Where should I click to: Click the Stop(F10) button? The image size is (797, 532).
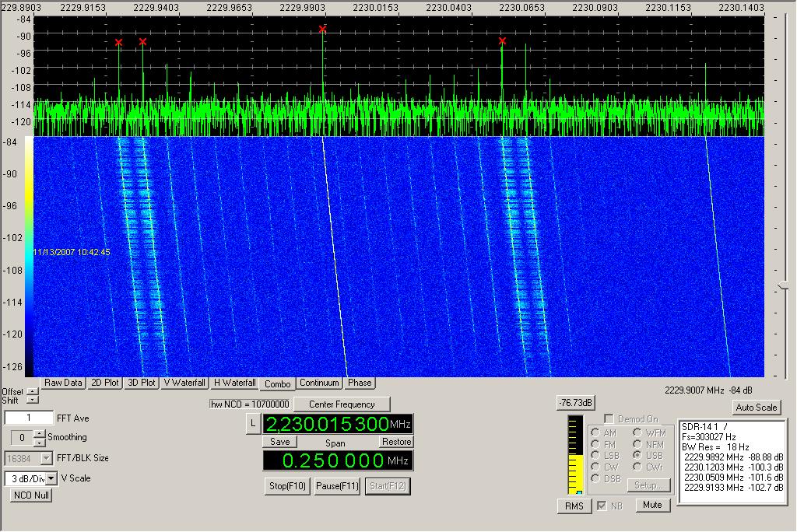(288, 486)
